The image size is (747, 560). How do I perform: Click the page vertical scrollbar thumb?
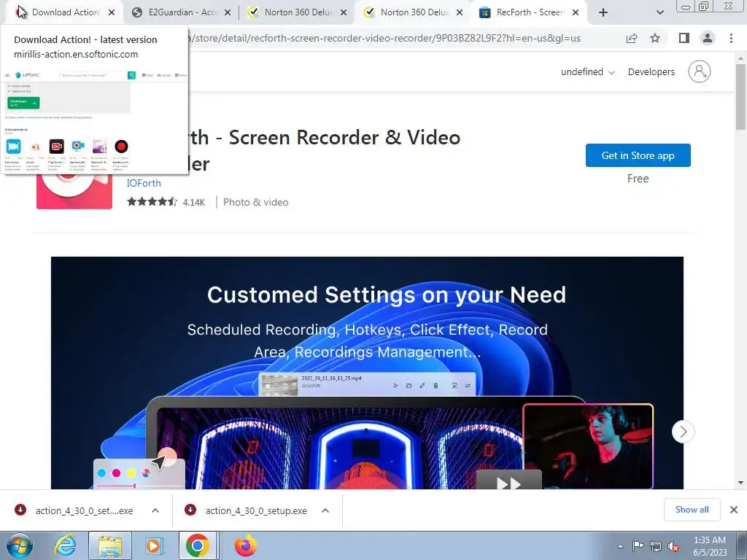click(741, 97)
